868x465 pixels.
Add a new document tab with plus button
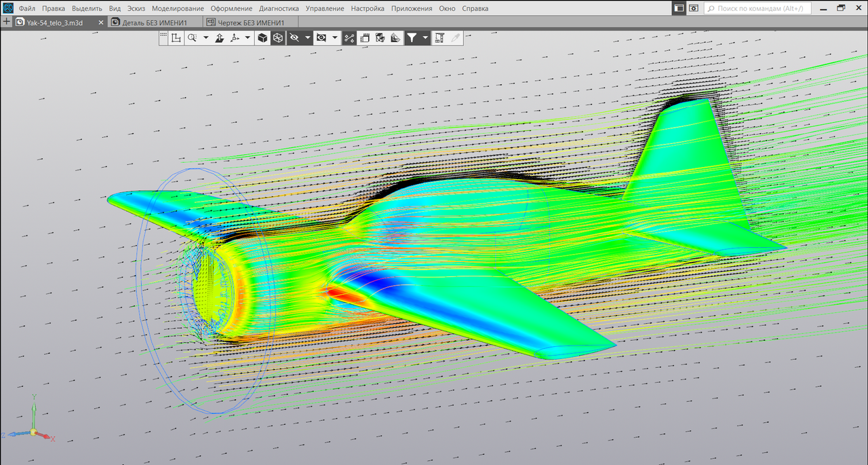pyautogui.click(x=7, y=22)
